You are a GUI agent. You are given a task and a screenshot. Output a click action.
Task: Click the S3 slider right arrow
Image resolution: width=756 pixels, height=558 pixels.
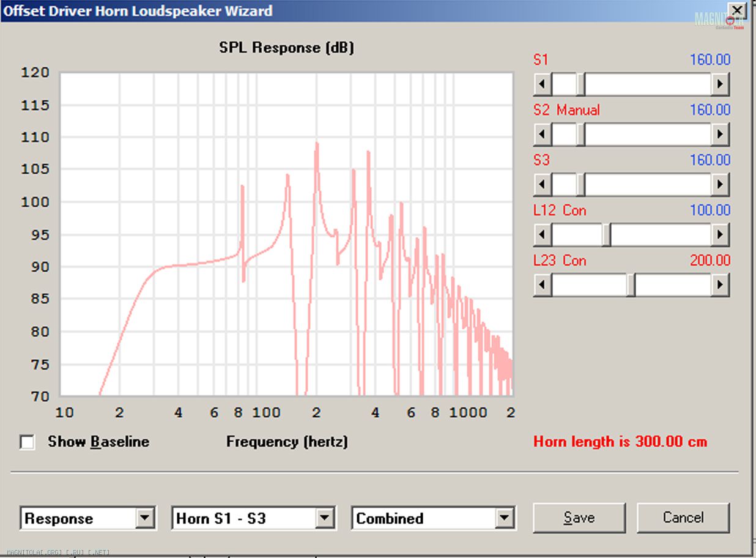click(721, 184)
